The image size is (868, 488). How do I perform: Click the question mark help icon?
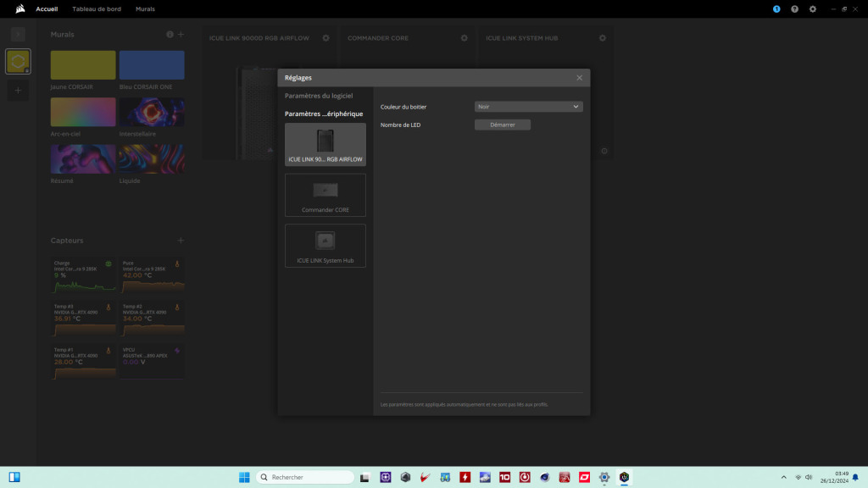[x=794, y=9]
